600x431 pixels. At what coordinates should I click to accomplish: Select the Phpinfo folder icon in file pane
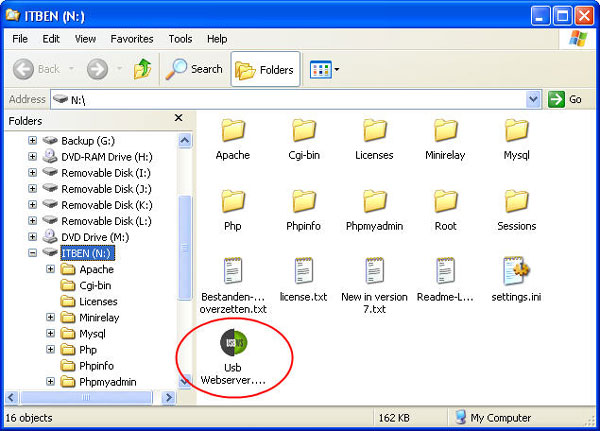[304, 201]
